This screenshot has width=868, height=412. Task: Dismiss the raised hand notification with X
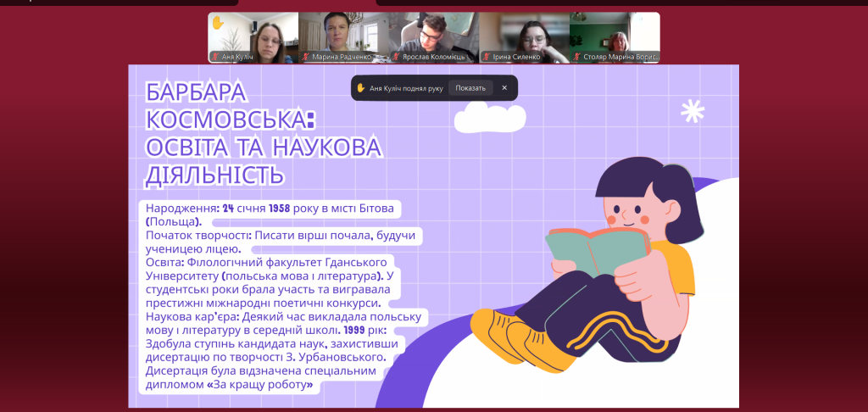tap(504, 87)
